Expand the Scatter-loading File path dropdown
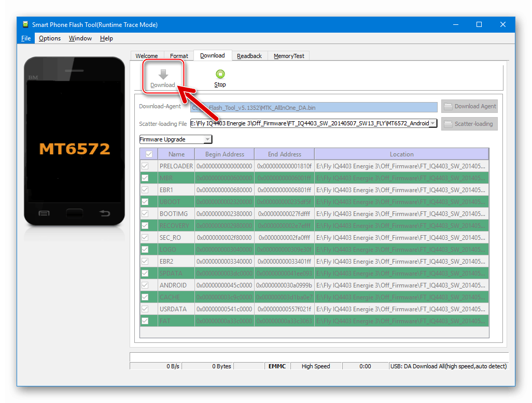 pos(433,124)
